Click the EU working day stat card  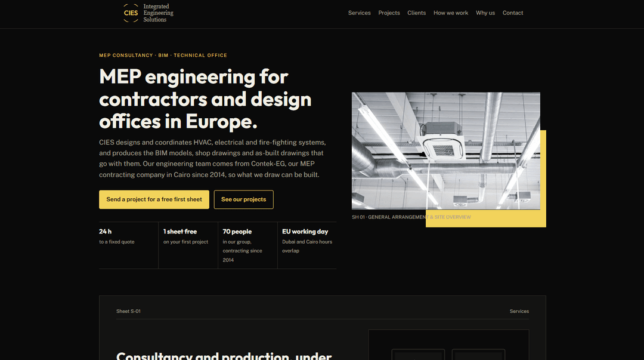pyautogui.click(x=307, y=245)
